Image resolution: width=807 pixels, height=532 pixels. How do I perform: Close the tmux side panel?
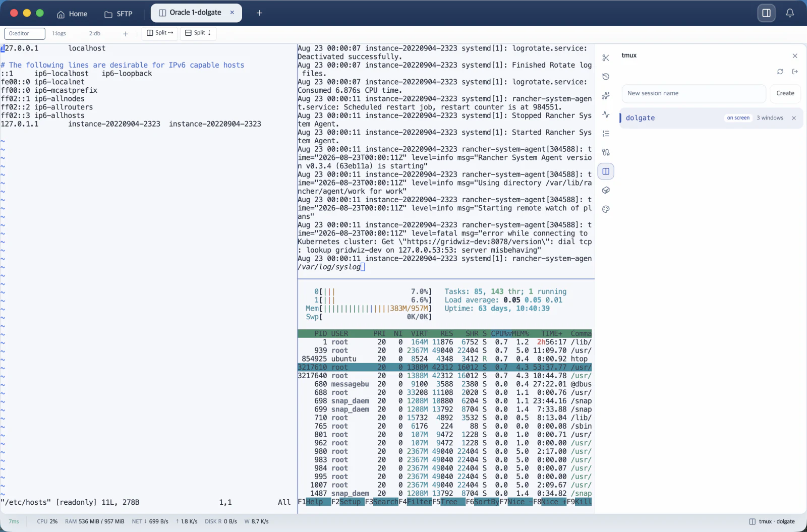(795, 56)
